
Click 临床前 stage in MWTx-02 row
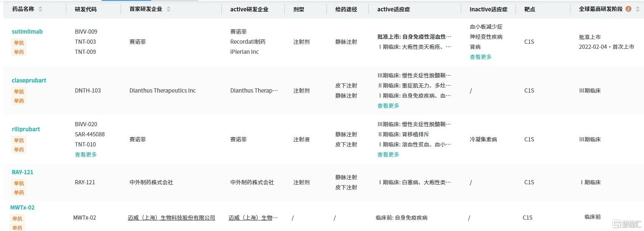(592, 217)
